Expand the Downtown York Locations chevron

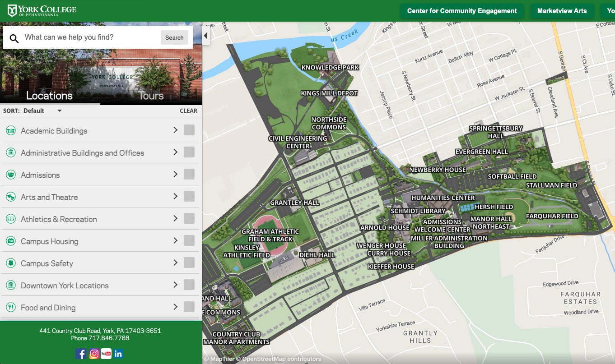pyautogui.click(x=175, y=285)
